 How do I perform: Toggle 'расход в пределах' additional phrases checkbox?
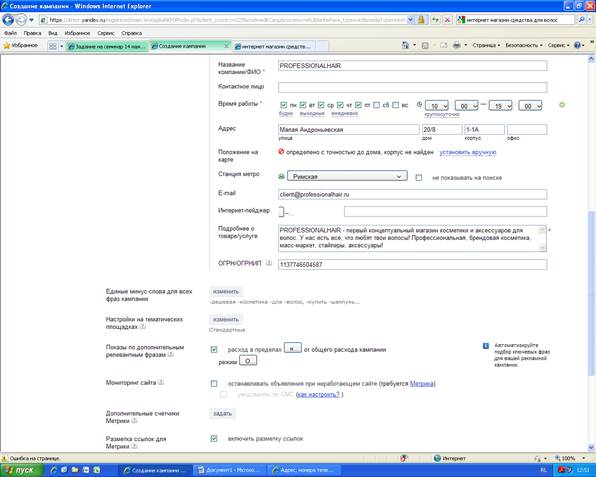coord(214,350)
